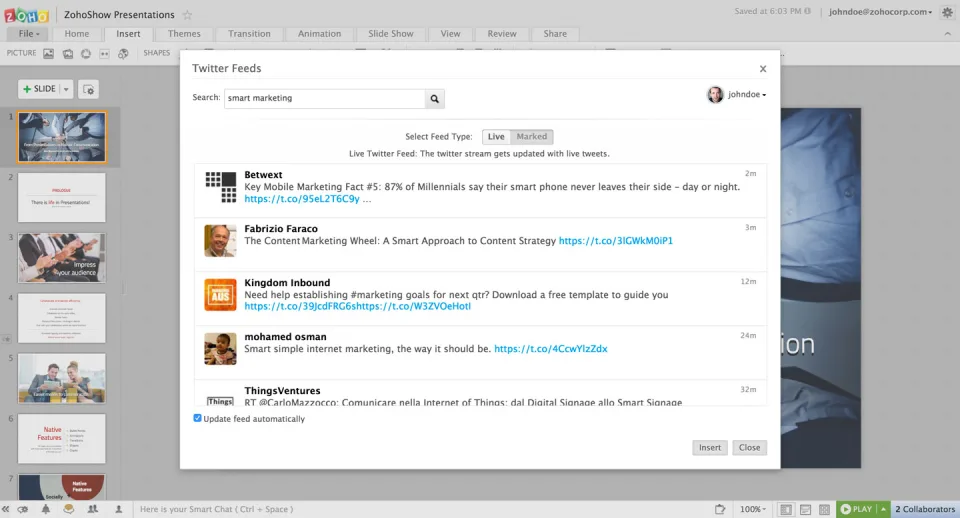The height and width of the screenshot is (518, 960).
Task: Click the Insert button in dialog
Action: tap(710, 448)
